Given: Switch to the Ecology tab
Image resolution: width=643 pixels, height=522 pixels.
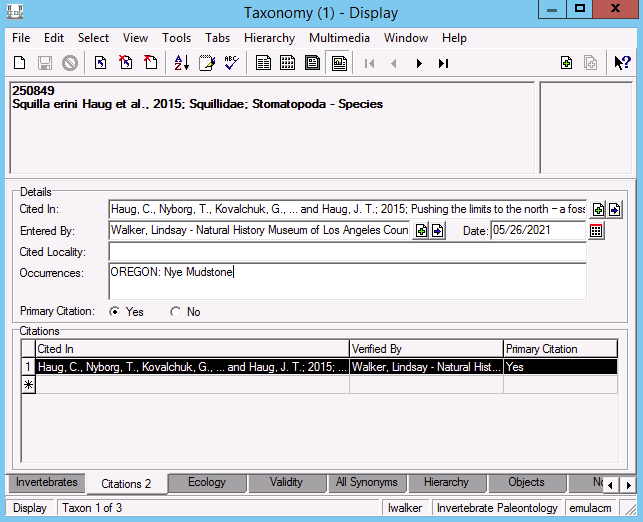Looking at the screenshot, I should pos(207,482).
